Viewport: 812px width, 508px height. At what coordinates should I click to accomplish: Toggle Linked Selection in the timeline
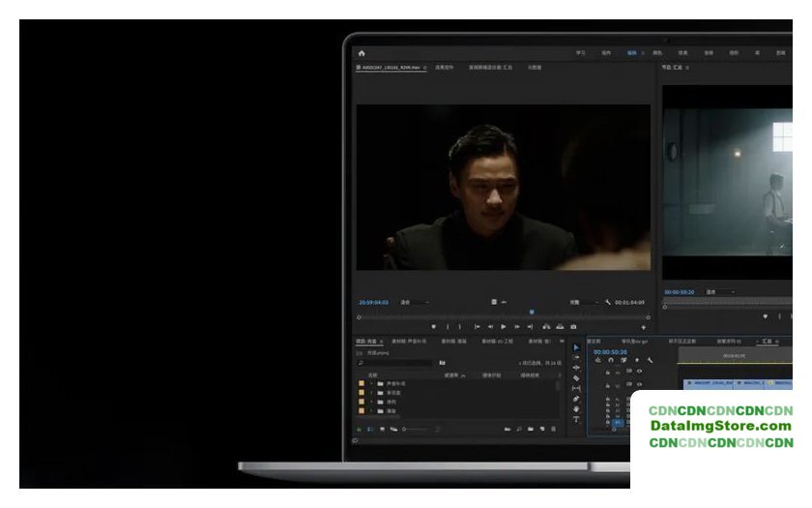click(623, 360)
